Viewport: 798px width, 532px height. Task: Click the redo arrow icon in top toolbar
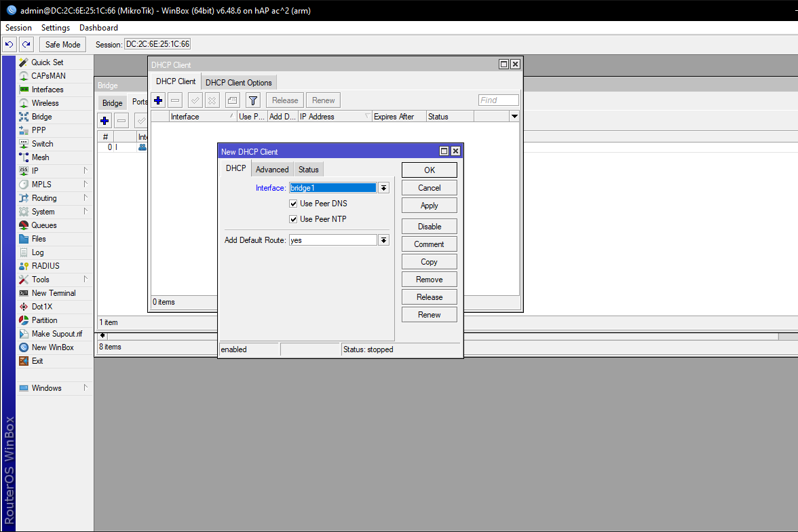pos(26,45)
